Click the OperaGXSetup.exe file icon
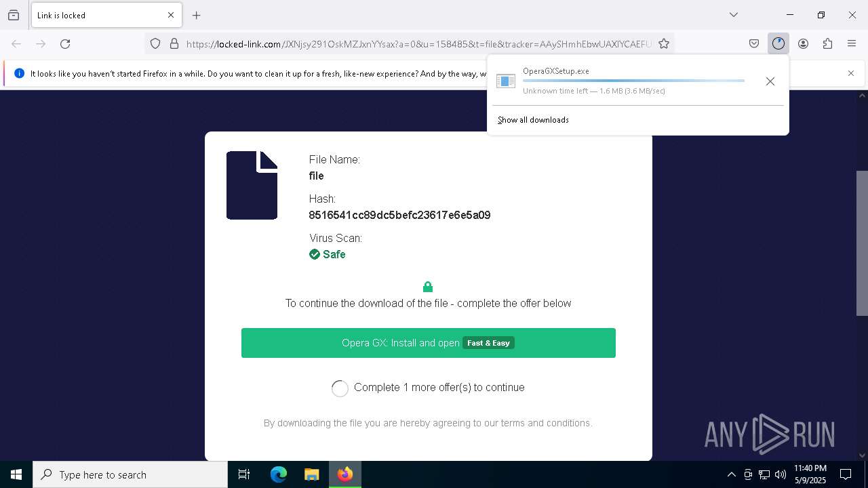The width and height of the screenshot is (868, 488). tap(506, 81)
